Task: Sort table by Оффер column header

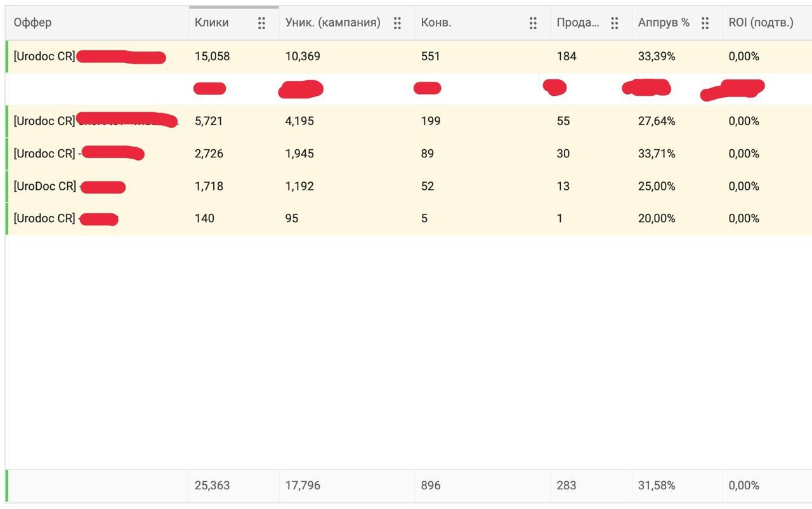Action: [x=33, y=23]
